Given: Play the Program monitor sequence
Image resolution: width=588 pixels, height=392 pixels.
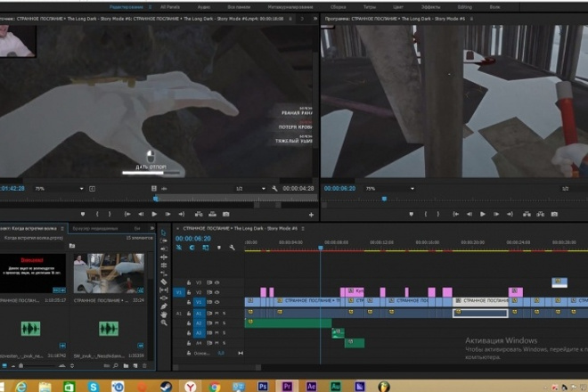Looking at the screenshot, I should tap(483, 214).
